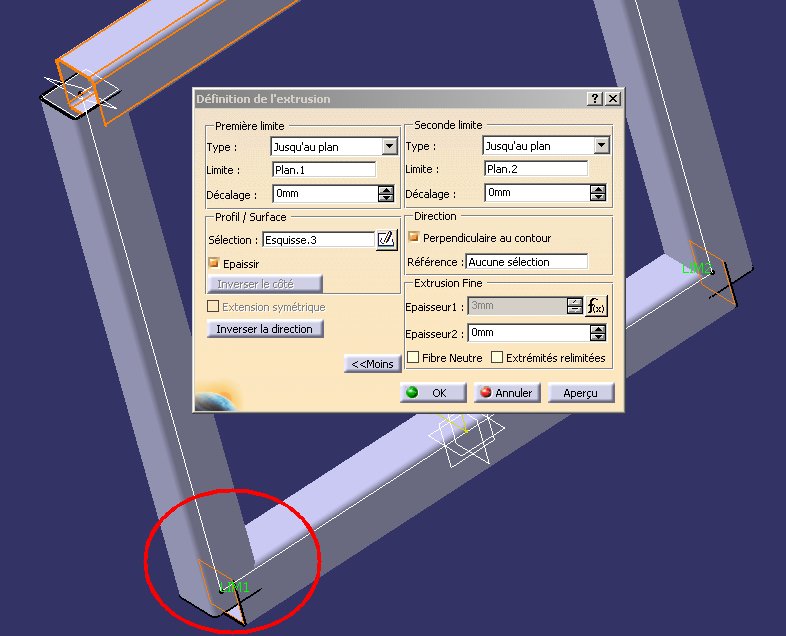The image size is (786, 636).
Task: Open the Seconde limite Type dropdown
Action: pyautogui.click(x=602, y=145)
